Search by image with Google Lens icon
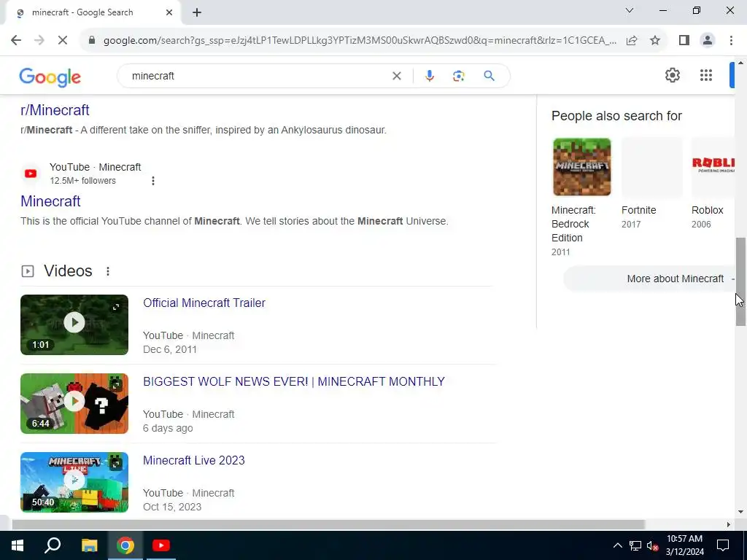This screenshot has width=747, height=560. pyautogui.click(x=458, y=76)
